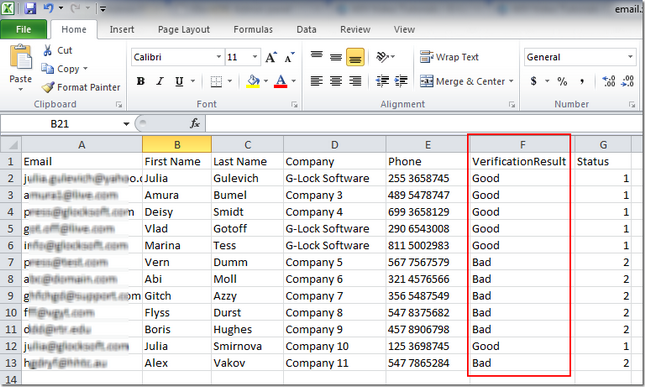
Task: Open Clipboard pane launcher
Action: (x=119, y=104)
